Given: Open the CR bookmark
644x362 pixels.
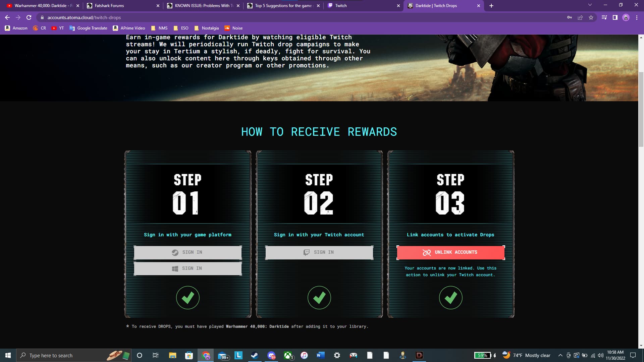Looking at the screenshot, I should point(40,28).
